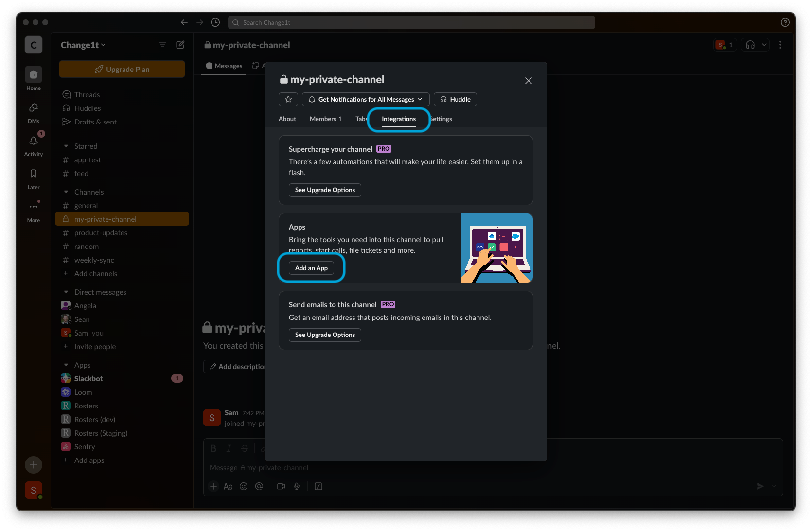
Task: Click See Upgrade Options under Send emails
Action: [x=325, y=335]
